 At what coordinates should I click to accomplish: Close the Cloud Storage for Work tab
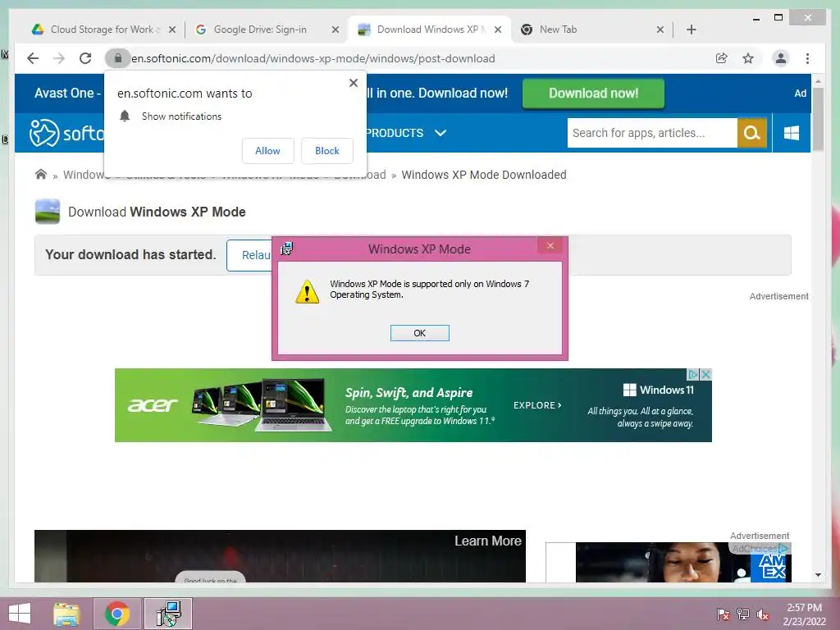(x=172, y=30)
